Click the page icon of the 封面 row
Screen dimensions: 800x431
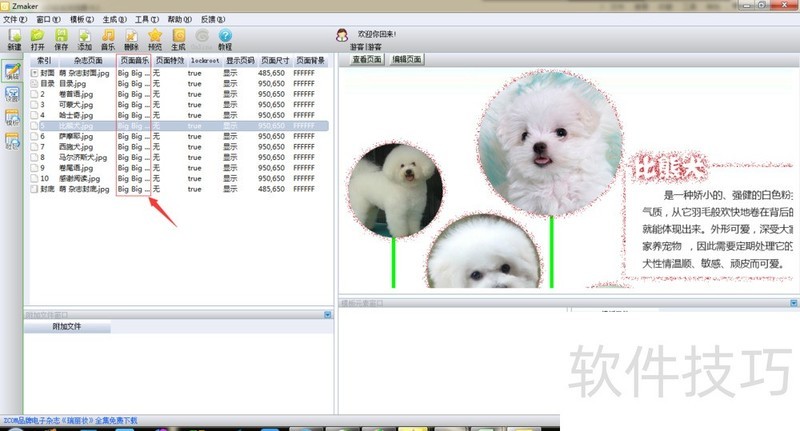(34, 73)
